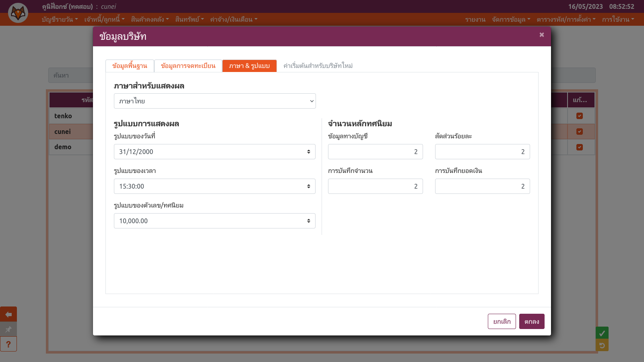This screenshot has height=362, width=644.
Task: Click the pin icon in left sidebar
Action: point(8,329)
